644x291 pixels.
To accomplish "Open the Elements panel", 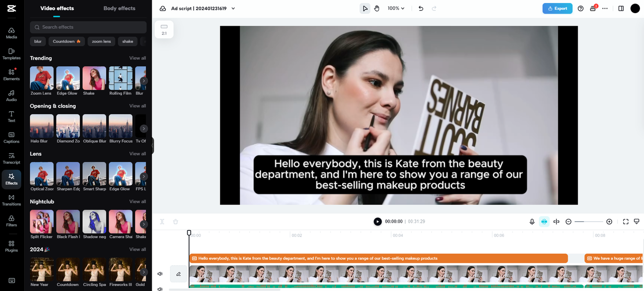I will click(12, 75).
